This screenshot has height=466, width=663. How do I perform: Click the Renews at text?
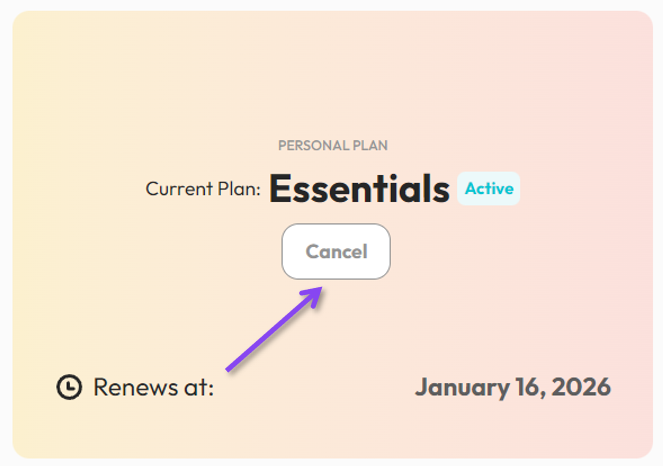pyautogui.click(x=153, y=387)
